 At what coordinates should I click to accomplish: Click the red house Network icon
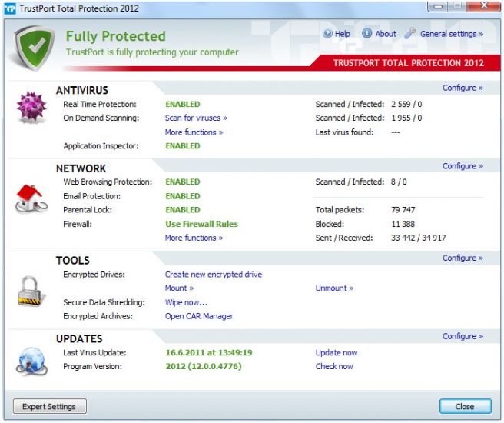31,198
